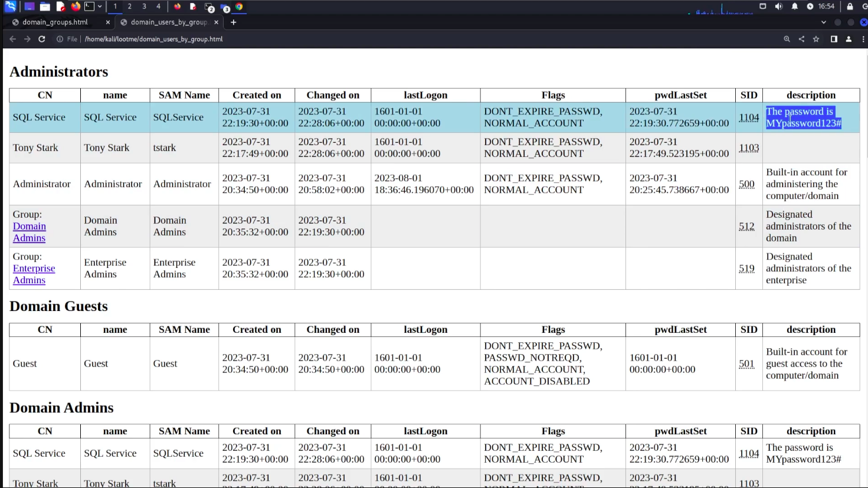Toggle the browser side panel
This screenshot has height=488, width=868.
click(834, 39)
